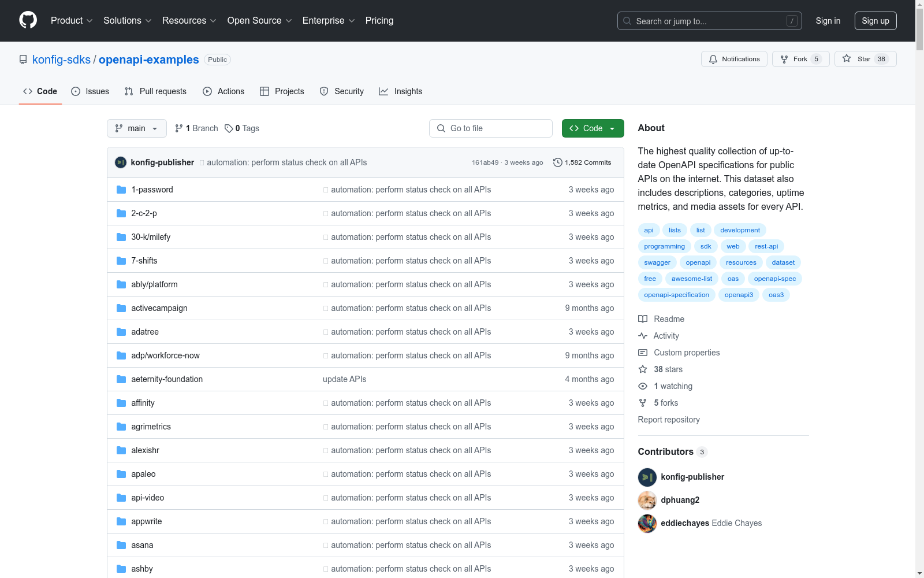Switch to the Issues tab
The height and width of the screenshot is (578, 924).
click(x=90, y=91)
